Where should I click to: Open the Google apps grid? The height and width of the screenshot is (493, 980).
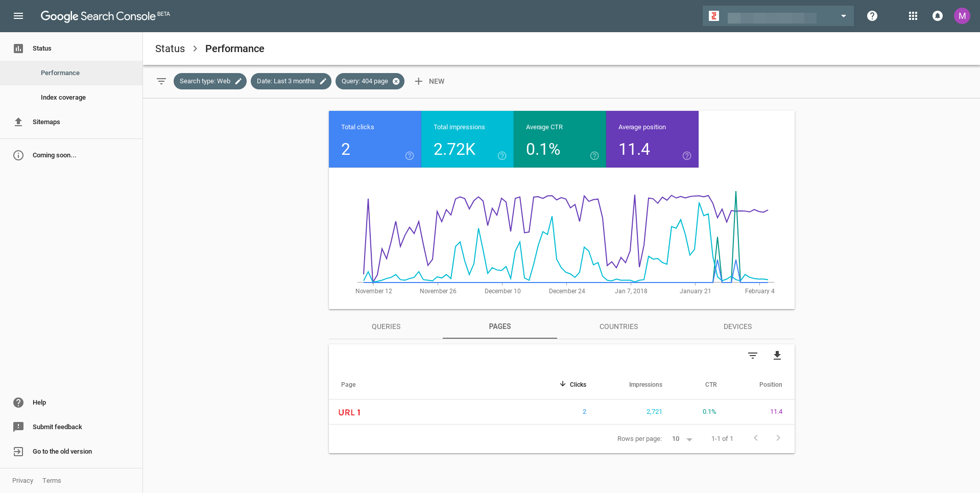(x=913, y=16)
